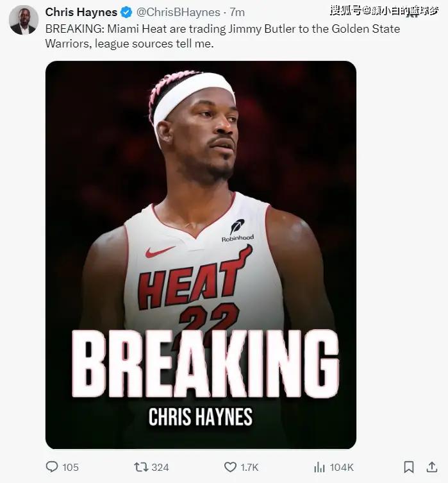Like the tweet with the heart icon
This screenshot has height=483, width=448.
pos(230,467)
